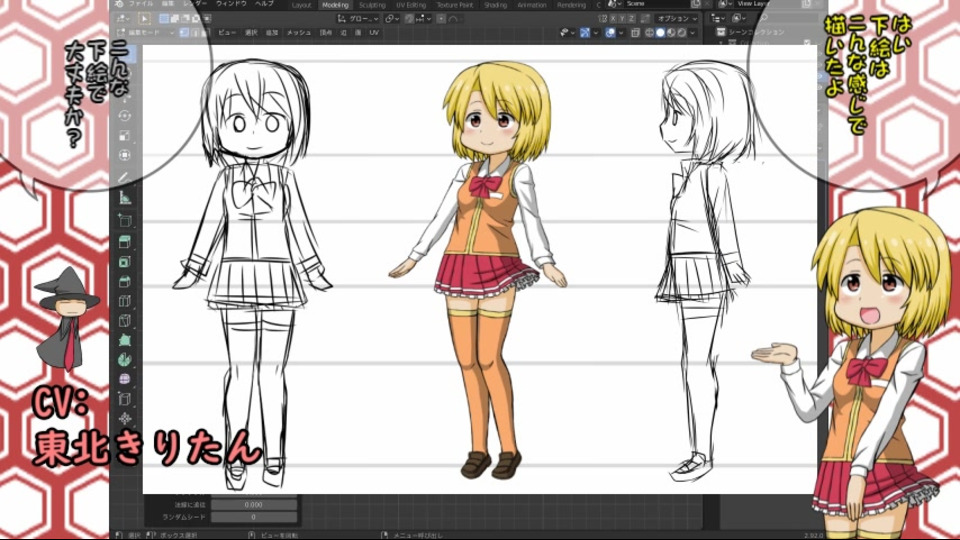Toggle Y axis mirror

[x=623, y=18]
